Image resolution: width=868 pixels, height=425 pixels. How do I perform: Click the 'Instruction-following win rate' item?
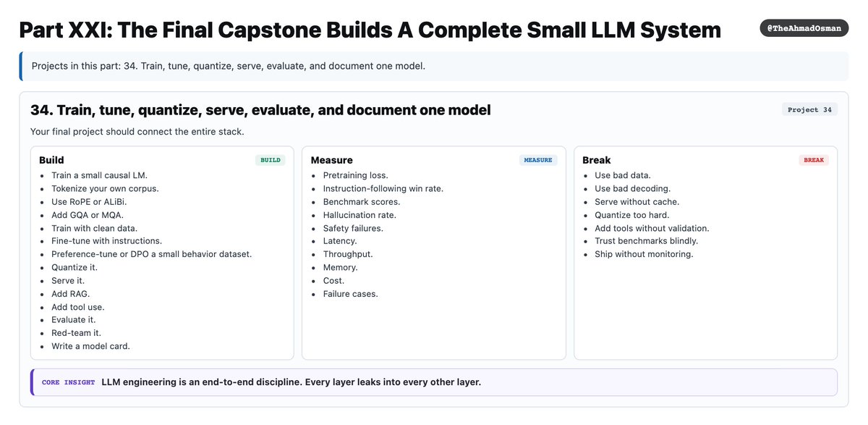(383, 188)
